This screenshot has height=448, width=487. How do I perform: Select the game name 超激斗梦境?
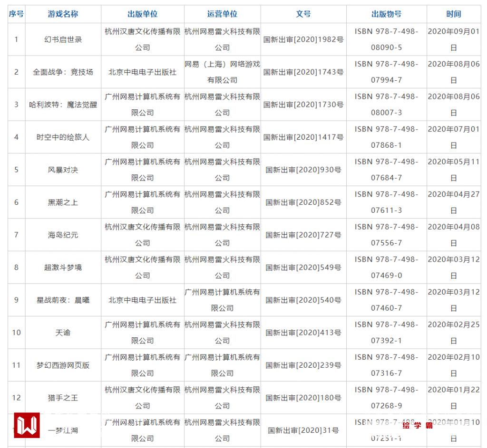click(63, 267)
